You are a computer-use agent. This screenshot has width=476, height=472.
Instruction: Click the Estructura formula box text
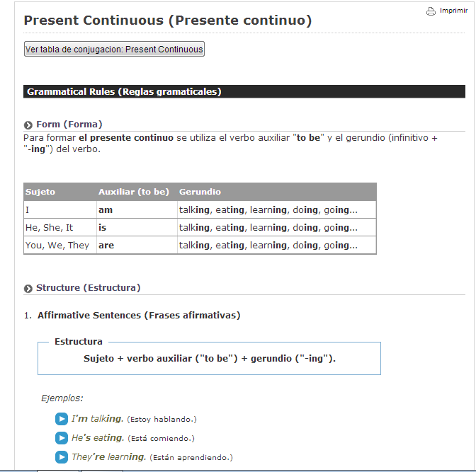pyautogui.click(x=210, y=359)
